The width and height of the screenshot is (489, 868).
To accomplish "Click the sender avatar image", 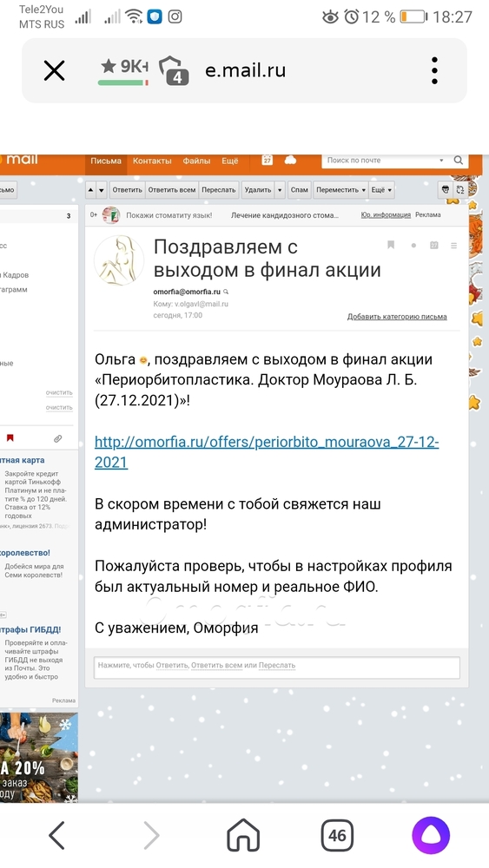I will point(119,260).
